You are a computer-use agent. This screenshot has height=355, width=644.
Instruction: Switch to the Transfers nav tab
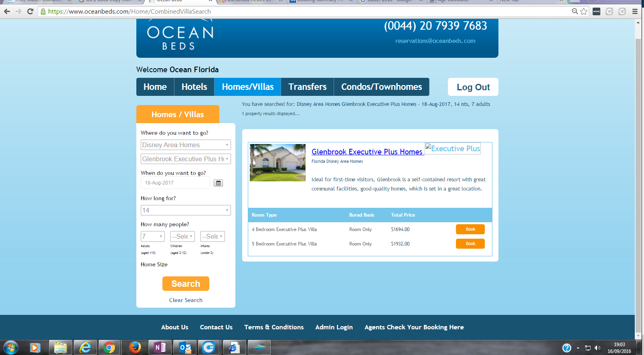click(x=308, y=87)
